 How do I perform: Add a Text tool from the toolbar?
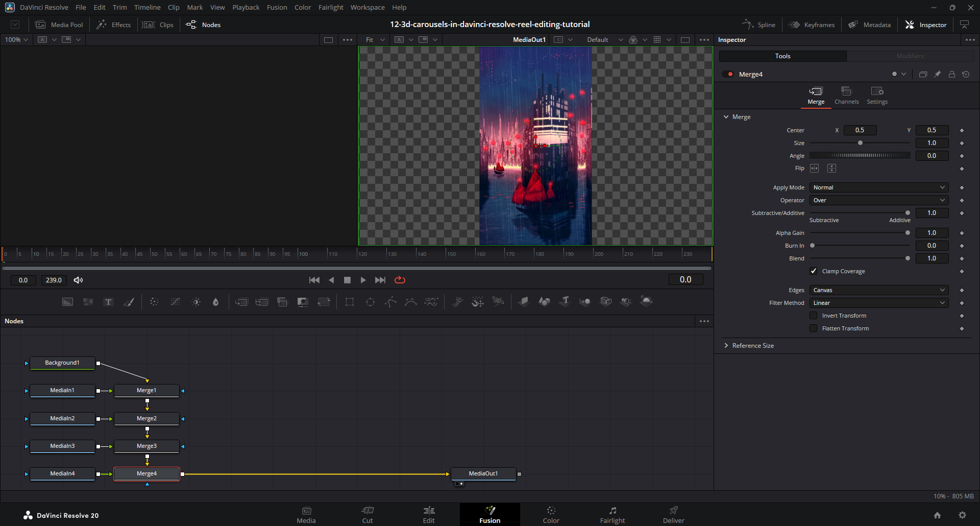point(108,302)
